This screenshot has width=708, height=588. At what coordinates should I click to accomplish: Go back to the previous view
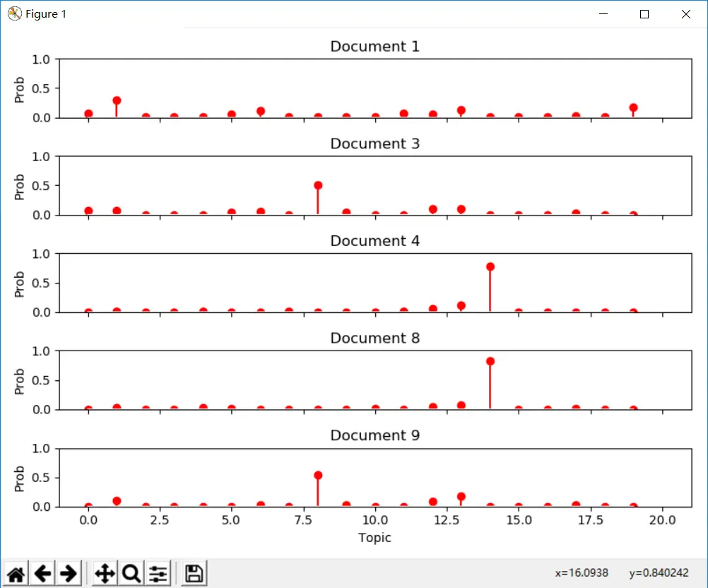coord(42,574)
